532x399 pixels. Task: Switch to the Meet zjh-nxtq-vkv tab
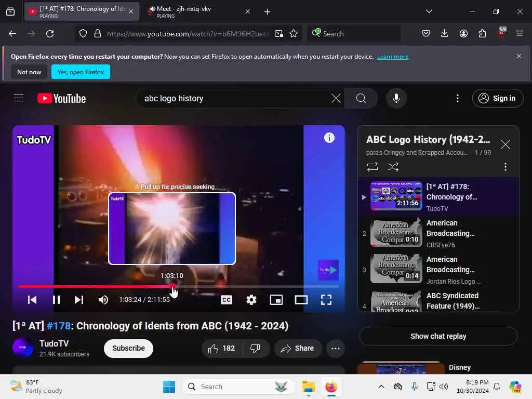pos(198,11)
